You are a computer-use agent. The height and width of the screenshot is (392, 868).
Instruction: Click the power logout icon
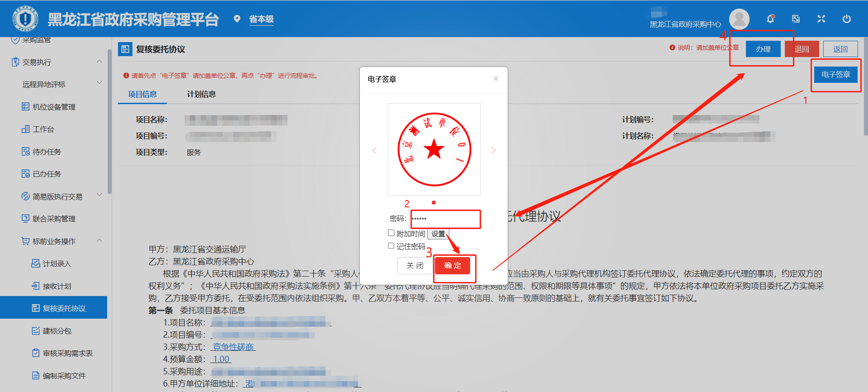click(847, 19)
